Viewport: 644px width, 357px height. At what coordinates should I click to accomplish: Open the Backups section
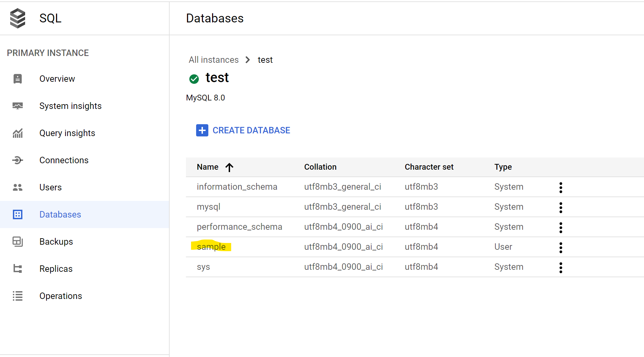(56, 242)
